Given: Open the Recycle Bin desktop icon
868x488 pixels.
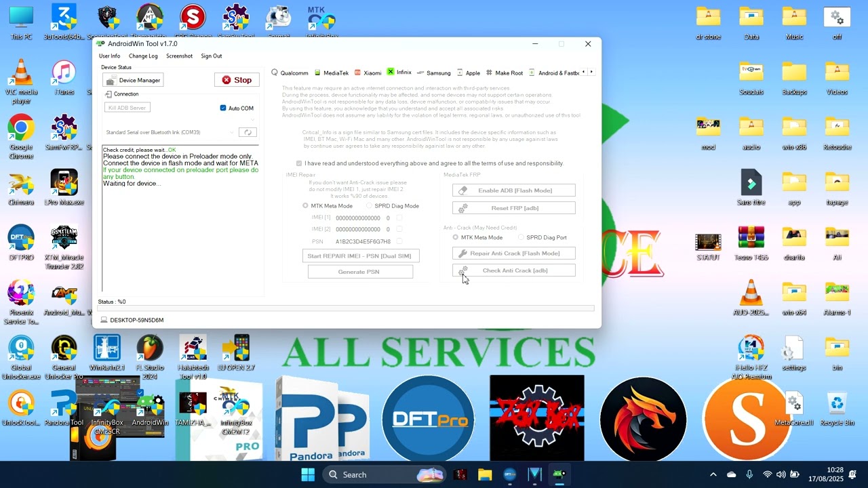Looking at the screenshot, I should [x=837, y=409].
